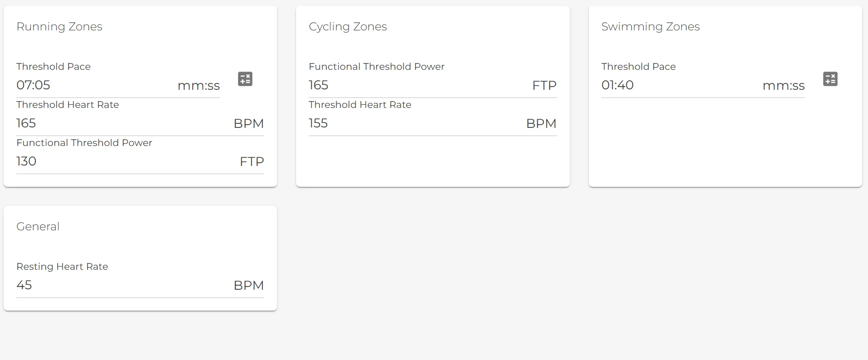Click the Cycling Zones card title
The image size is (868, 360).
(348, 27)
